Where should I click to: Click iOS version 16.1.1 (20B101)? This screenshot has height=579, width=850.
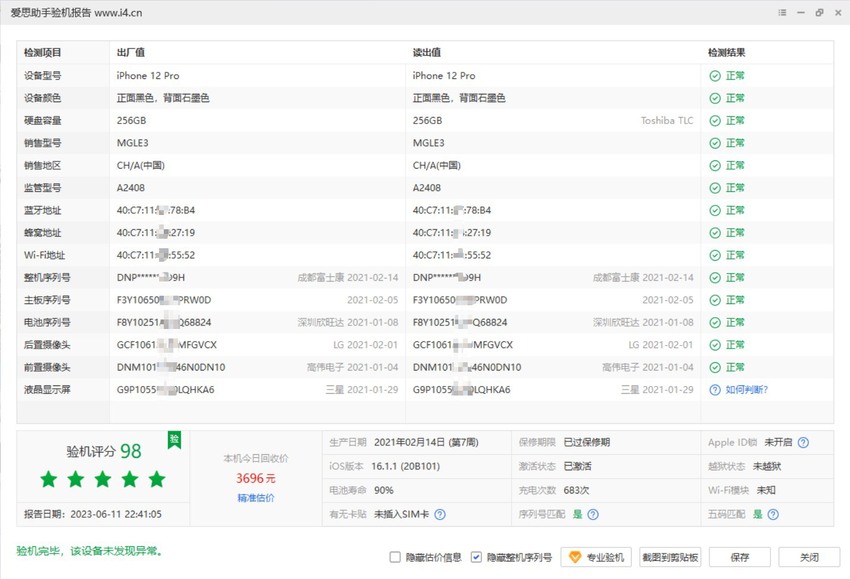pos(405,466)
